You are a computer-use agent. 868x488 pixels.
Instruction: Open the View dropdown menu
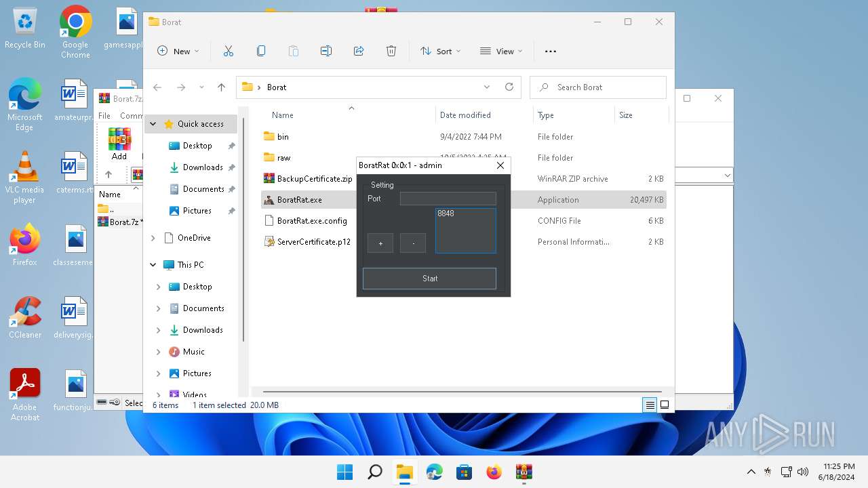tap(501, 51)
